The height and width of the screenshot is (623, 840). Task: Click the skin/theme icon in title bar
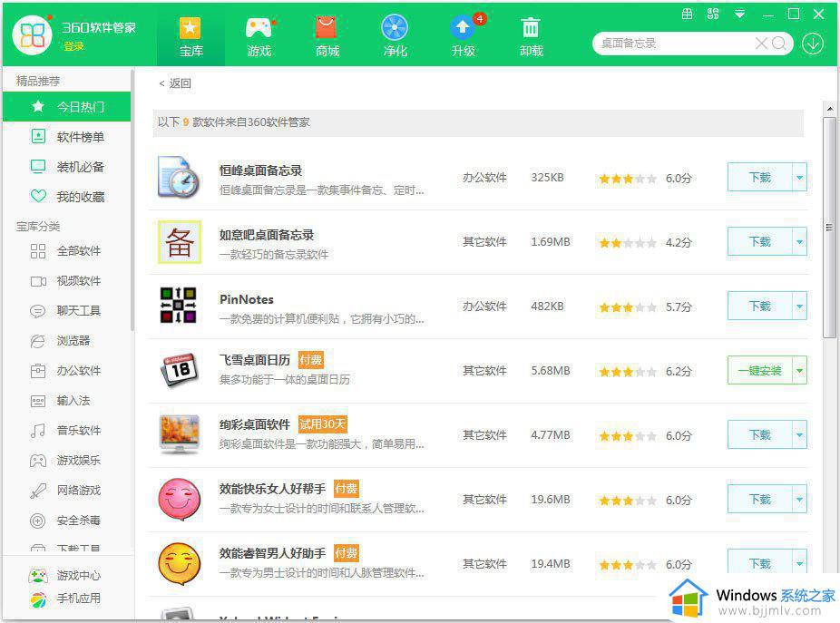click(688, 14)
